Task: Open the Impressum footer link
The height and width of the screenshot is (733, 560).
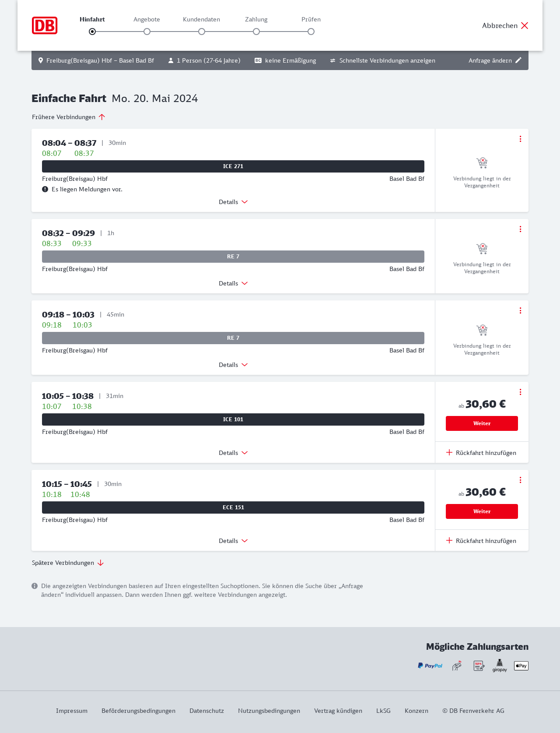Action: (72, 711)
